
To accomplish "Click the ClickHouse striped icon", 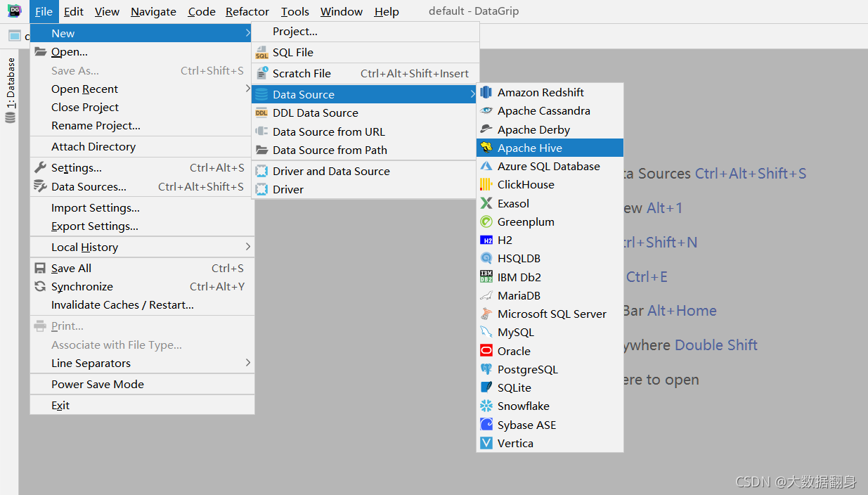I will coord(486,185).
